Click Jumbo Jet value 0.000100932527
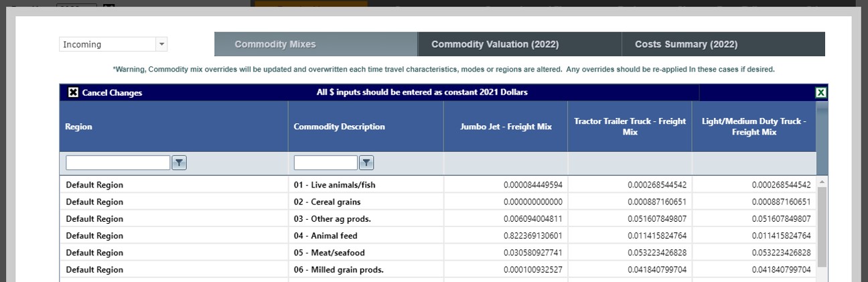 click(x=533, y=269)
